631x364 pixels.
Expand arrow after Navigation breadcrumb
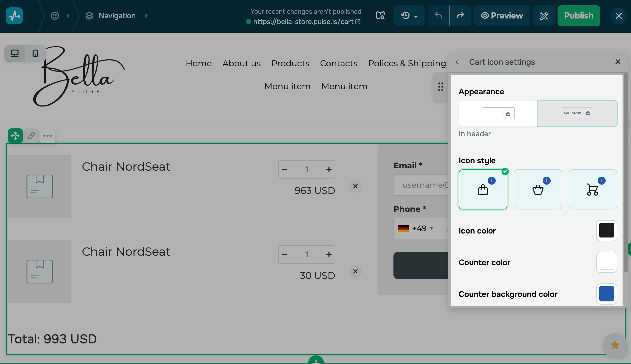click(146, 16)
